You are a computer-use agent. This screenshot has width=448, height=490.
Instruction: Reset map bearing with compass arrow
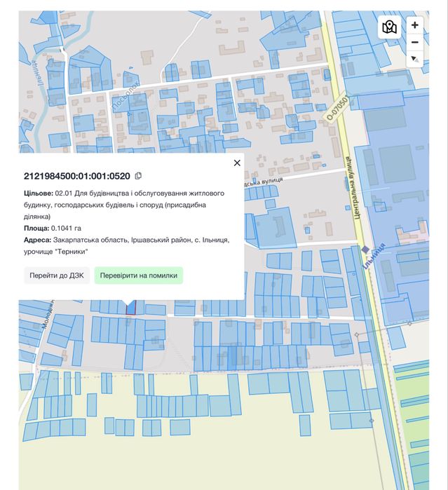pos(414,59)
